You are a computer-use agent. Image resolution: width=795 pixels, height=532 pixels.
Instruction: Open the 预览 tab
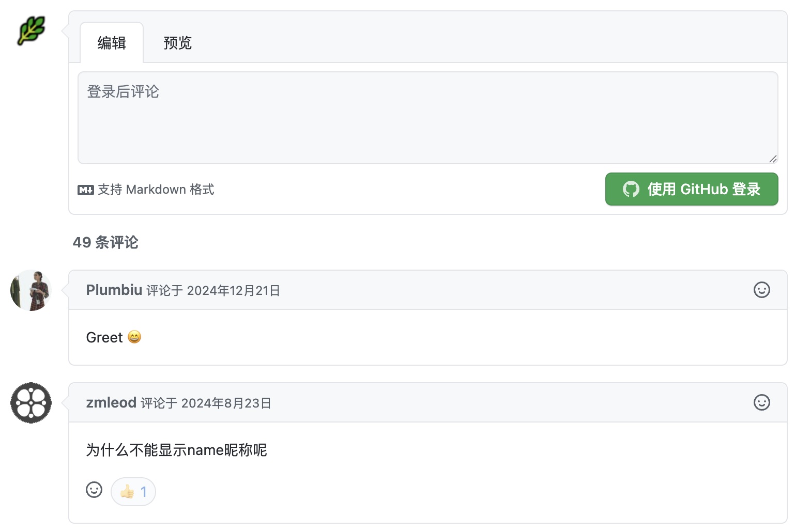(x=177, y=43)
